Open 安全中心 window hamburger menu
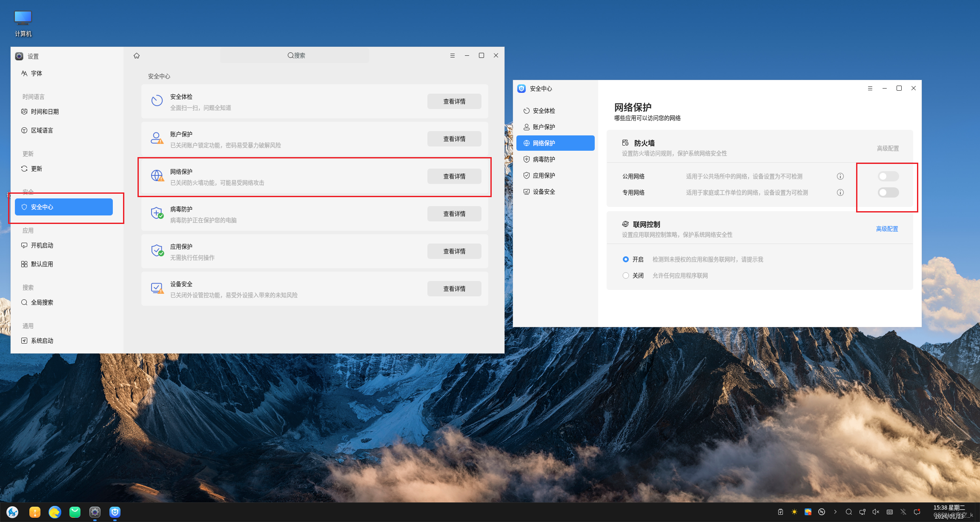The height and width of the screenshot is (522, 980). pos(870,89)
